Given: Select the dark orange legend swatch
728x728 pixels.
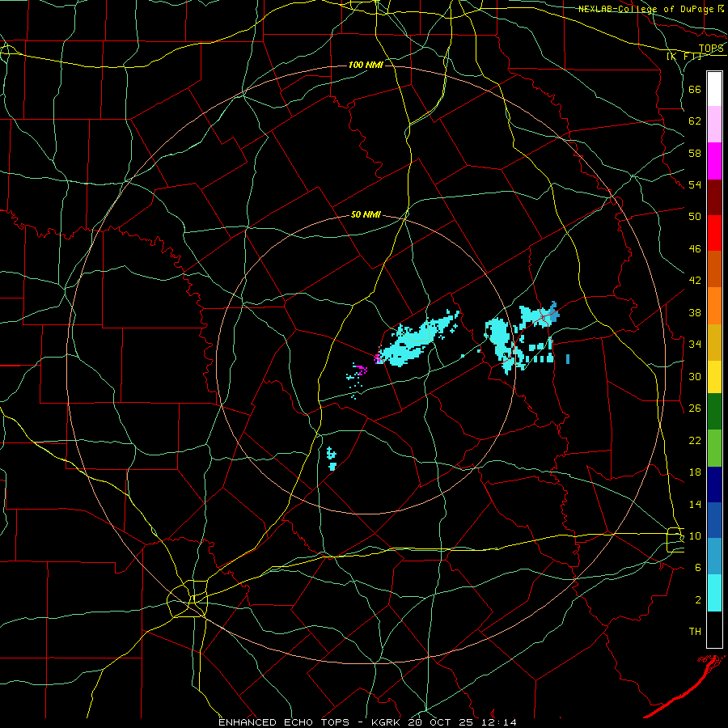Looking at the screenshot, I should 714,269.
